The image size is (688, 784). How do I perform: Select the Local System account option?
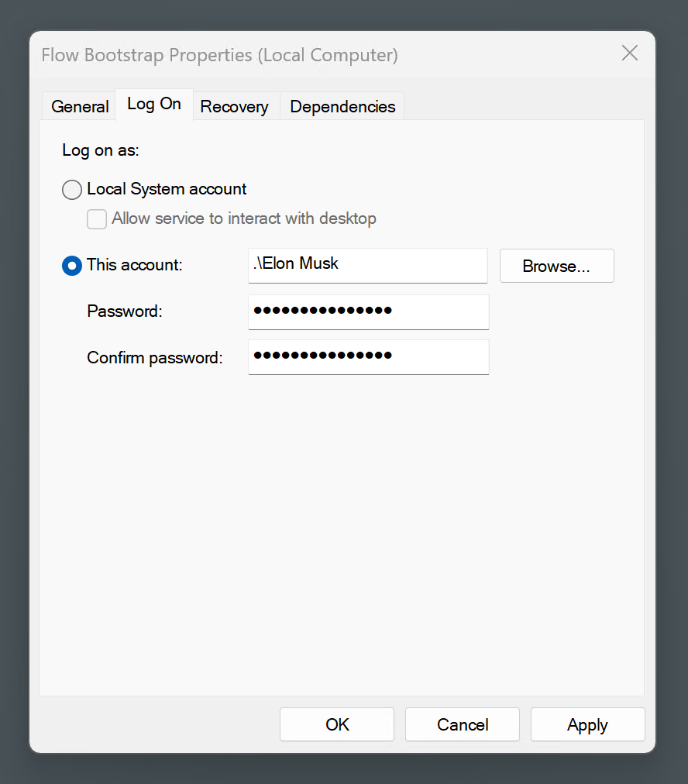[x=71, y=189]
